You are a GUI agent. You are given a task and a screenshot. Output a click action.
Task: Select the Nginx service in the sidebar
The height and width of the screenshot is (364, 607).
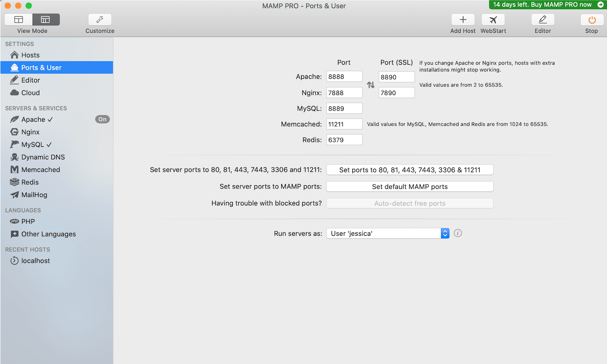pyautogui.click(x=15, y=132)
